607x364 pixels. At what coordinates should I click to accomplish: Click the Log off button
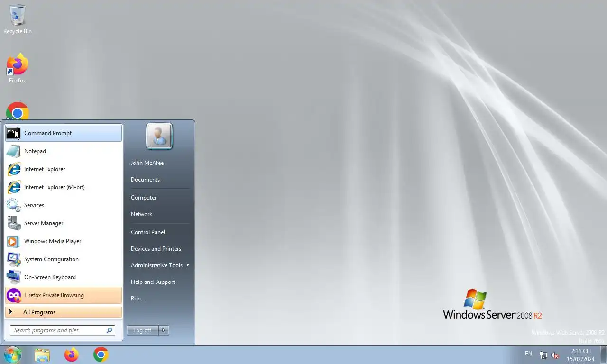tap(142, 330)
